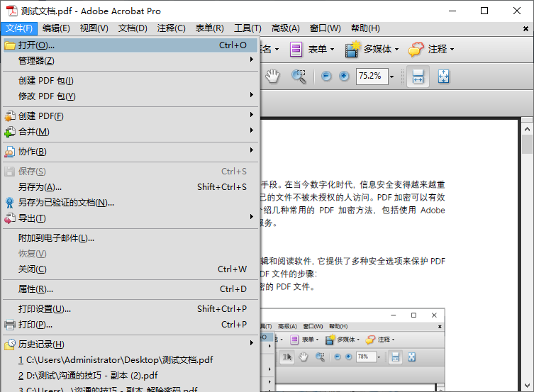534x392 pixels.
Task: Open the 视图(V) menu
Action: point(94,28)
